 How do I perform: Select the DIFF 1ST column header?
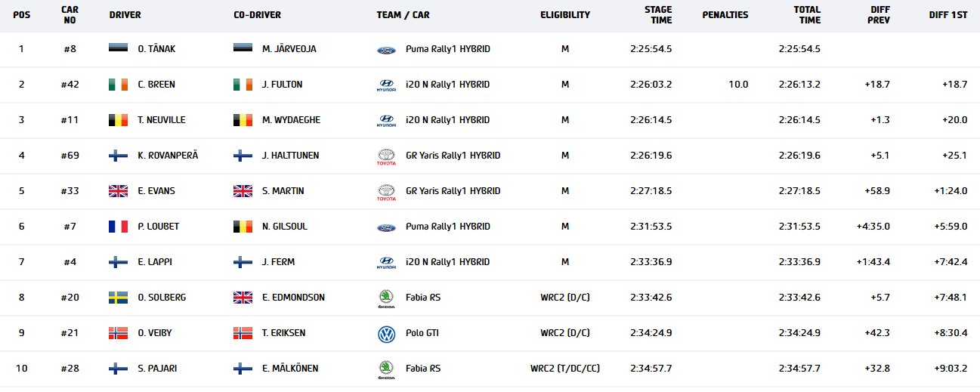(948, 15)
